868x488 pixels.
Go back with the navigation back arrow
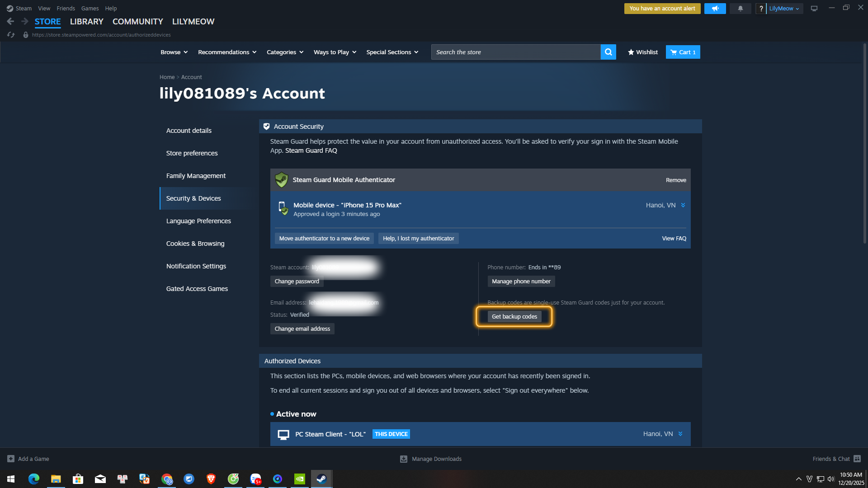click(x=10, y=21)
